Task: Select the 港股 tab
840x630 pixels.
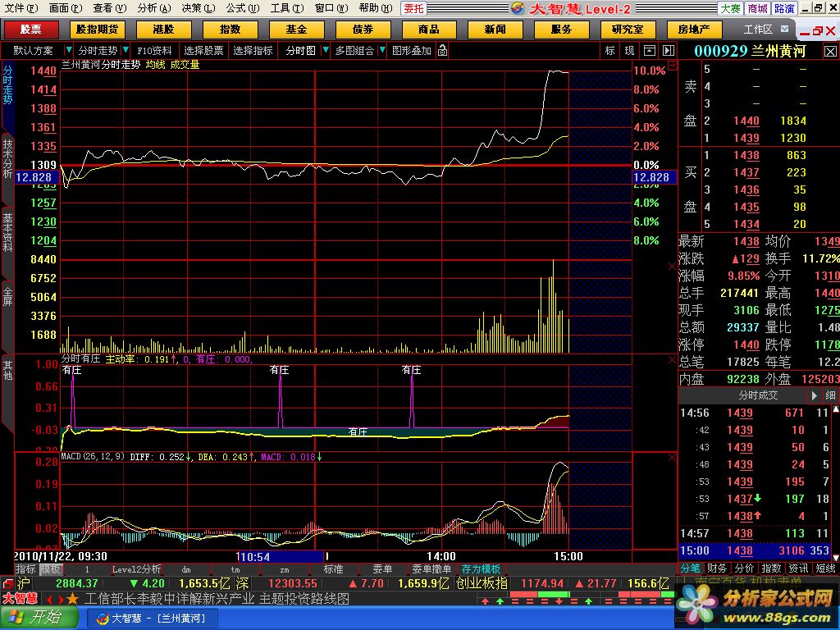Action: pos(163,30)
